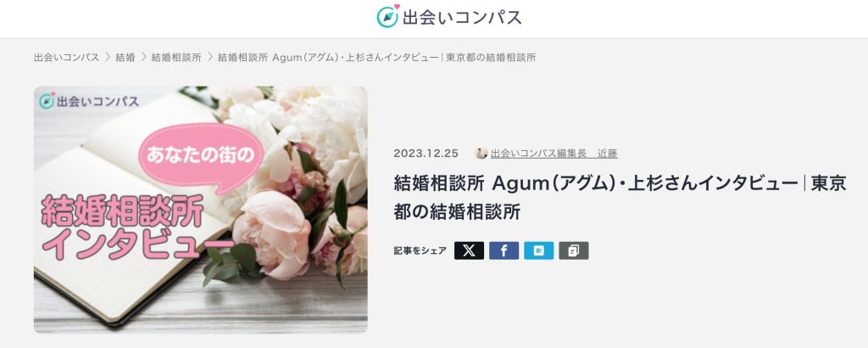Viewport: 868px width, 348px height.
Task: Open the 結婚相談所 breadcrumb link
Action: click(x=176, y=57)
